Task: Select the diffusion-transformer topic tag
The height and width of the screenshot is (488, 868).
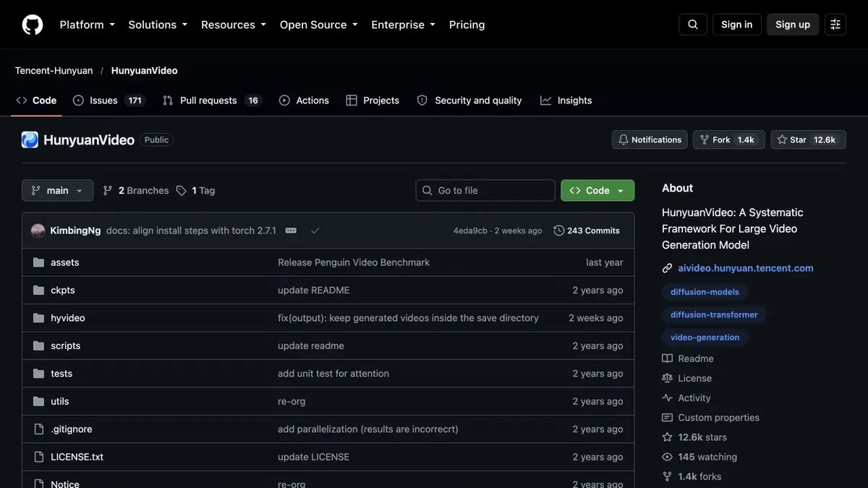Action: (714, 314)
